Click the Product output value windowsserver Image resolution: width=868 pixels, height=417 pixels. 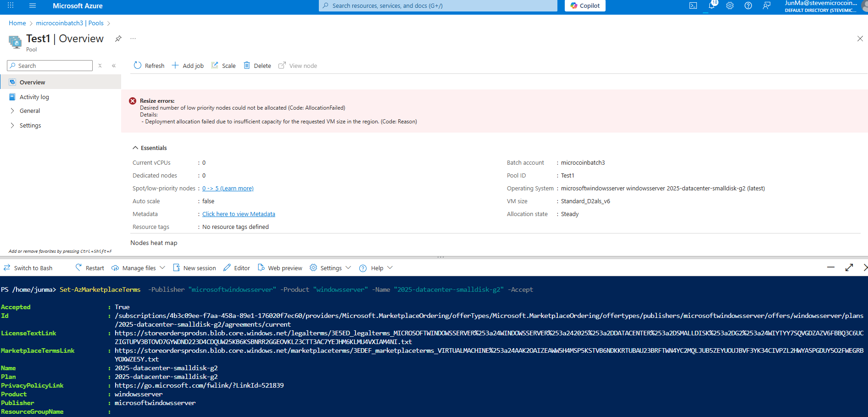click(139, 394)
